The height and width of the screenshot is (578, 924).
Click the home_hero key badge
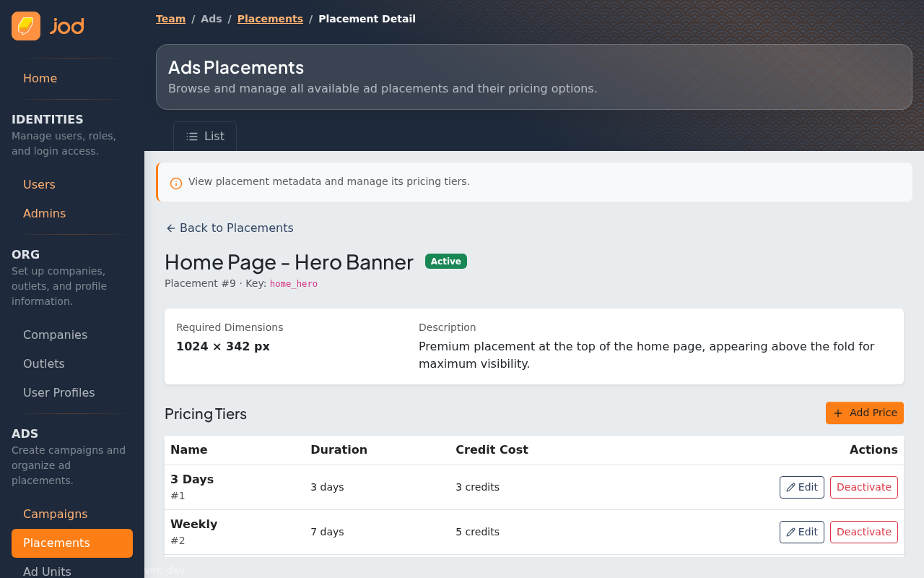point(294,283)
